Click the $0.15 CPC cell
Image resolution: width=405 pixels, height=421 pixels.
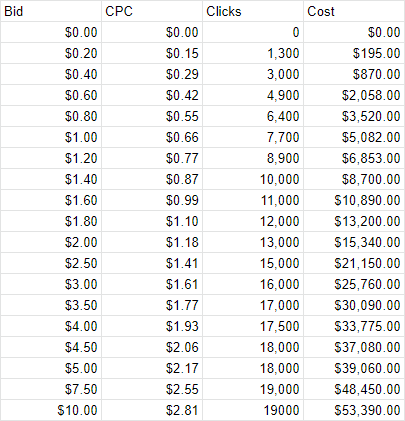tap(152, 53)
